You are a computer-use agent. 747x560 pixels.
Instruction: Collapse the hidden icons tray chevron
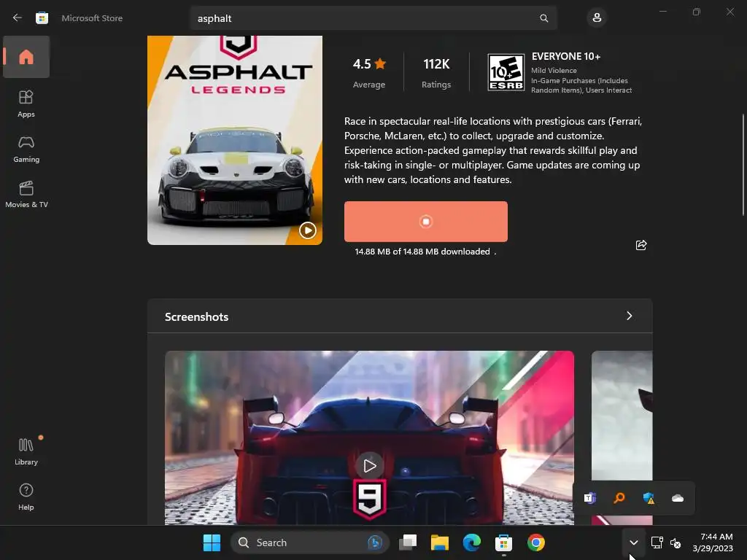coord(634,542)
